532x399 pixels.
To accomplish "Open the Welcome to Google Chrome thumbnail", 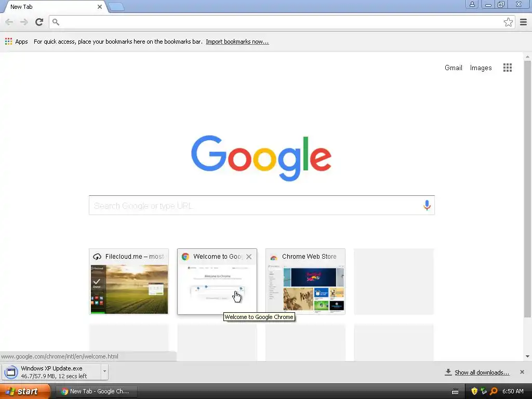I will 217,282.
